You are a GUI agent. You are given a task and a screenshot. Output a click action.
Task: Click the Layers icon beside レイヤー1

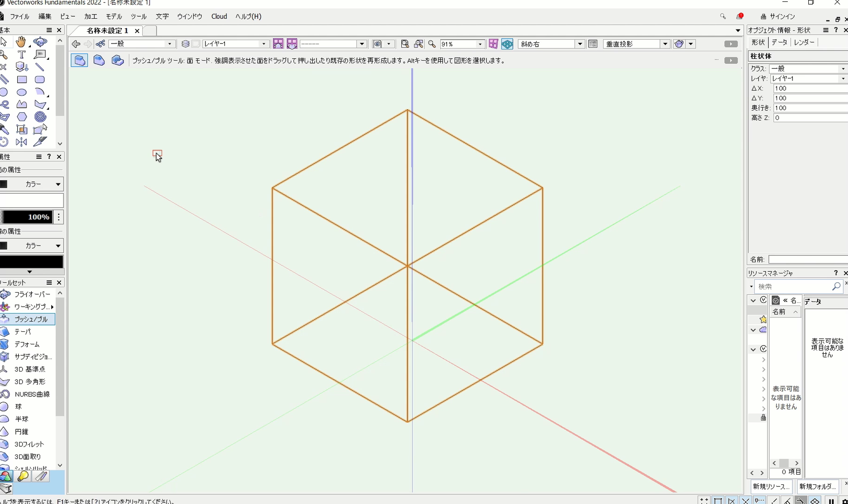[x=185, y=44]
